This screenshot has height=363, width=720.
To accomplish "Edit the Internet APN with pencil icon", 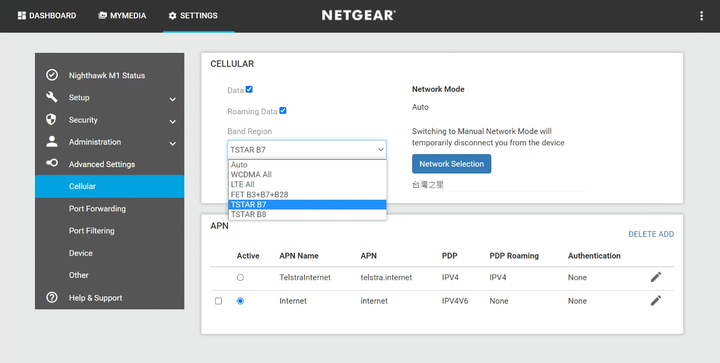I will click(656, 301).
